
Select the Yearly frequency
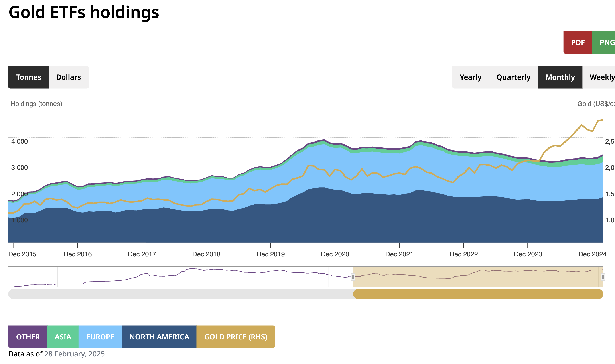[470, 77]
